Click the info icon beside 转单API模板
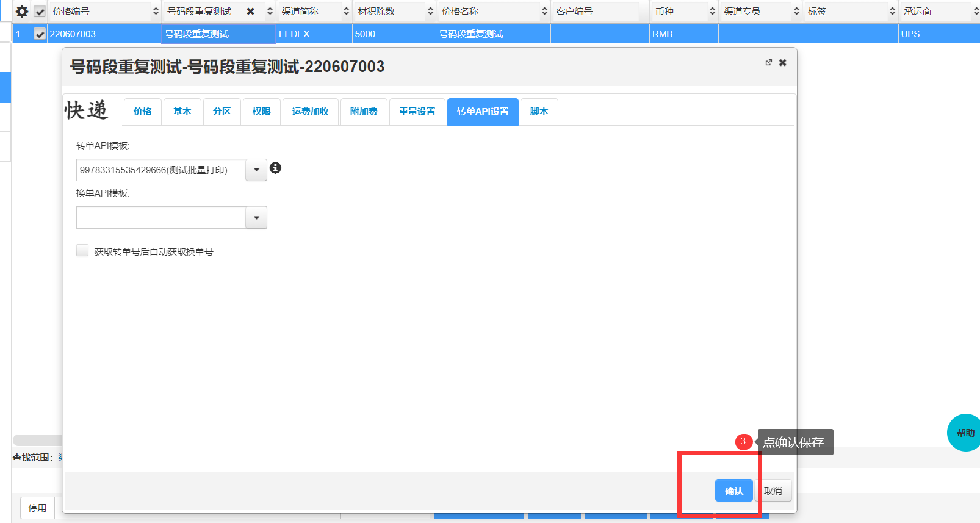This screenshot has height=523, width=980. coord(275,168)
